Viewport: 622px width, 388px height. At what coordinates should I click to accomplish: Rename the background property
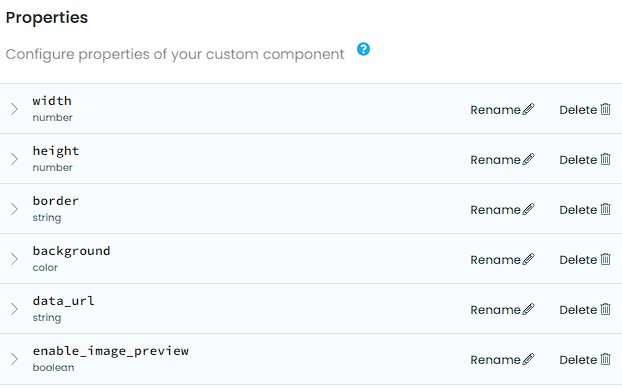tap(502, 259)
